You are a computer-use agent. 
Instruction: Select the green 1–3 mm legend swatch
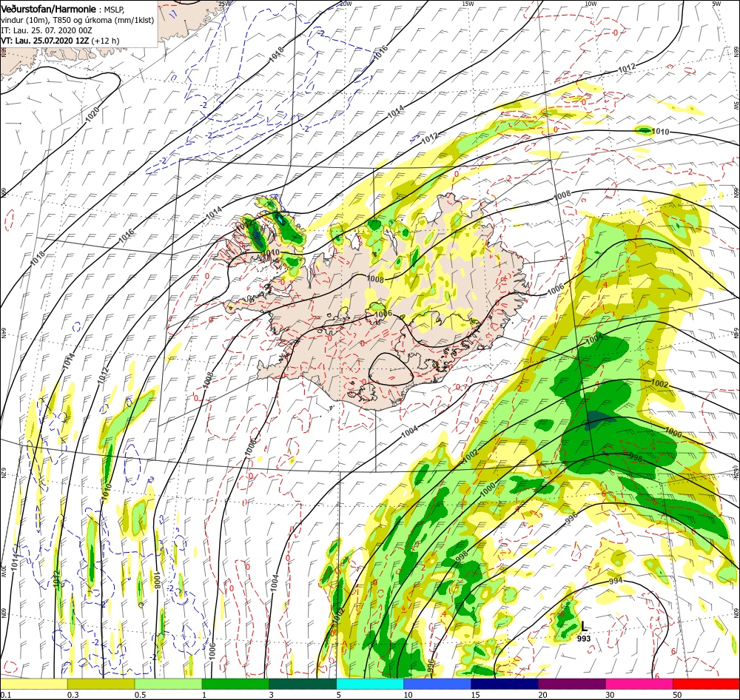point(235,684)
